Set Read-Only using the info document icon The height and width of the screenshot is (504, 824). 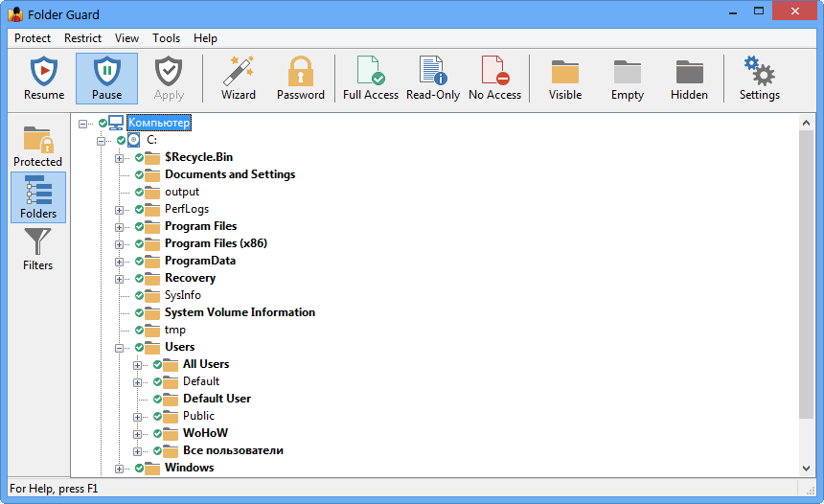click(x=433, y=70)
